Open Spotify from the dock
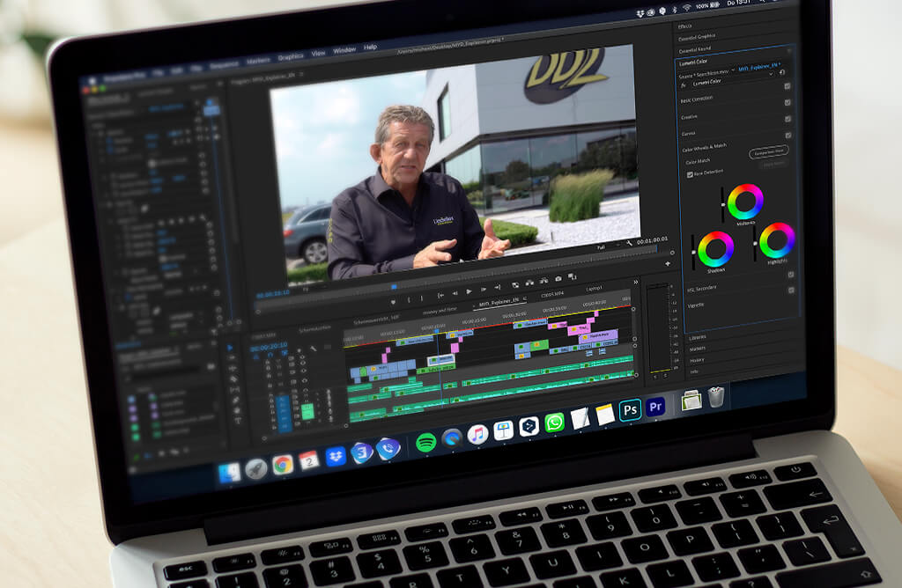 pyautogui.click(x=425, y=443)
